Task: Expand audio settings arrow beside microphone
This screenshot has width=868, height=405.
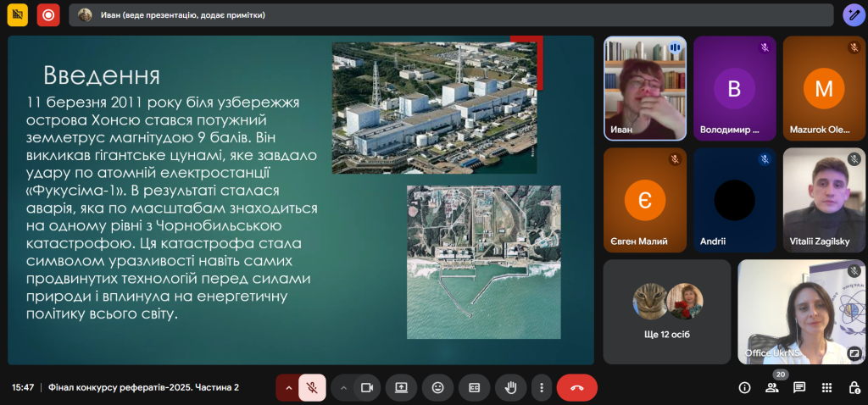Action: click(288, 387)
